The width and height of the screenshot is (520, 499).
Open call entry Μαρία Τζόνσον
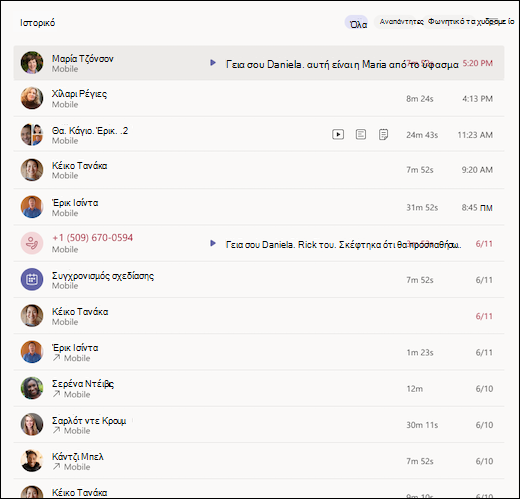click(x=259, y=63)
